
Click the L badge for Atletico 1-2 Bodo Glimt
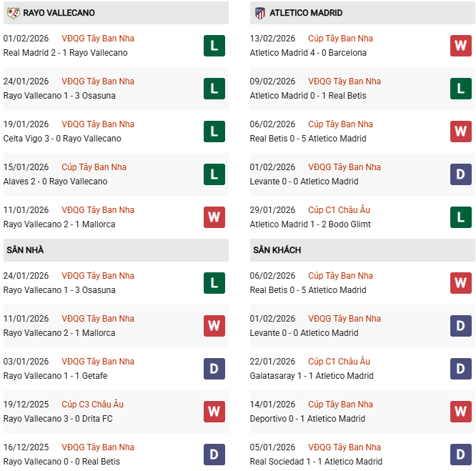tap(461, 217)
